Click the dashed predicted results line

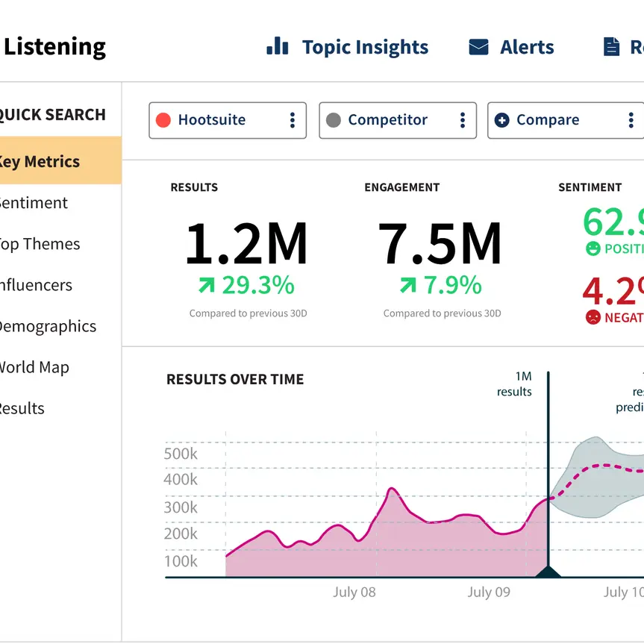[x=595, y=467]
